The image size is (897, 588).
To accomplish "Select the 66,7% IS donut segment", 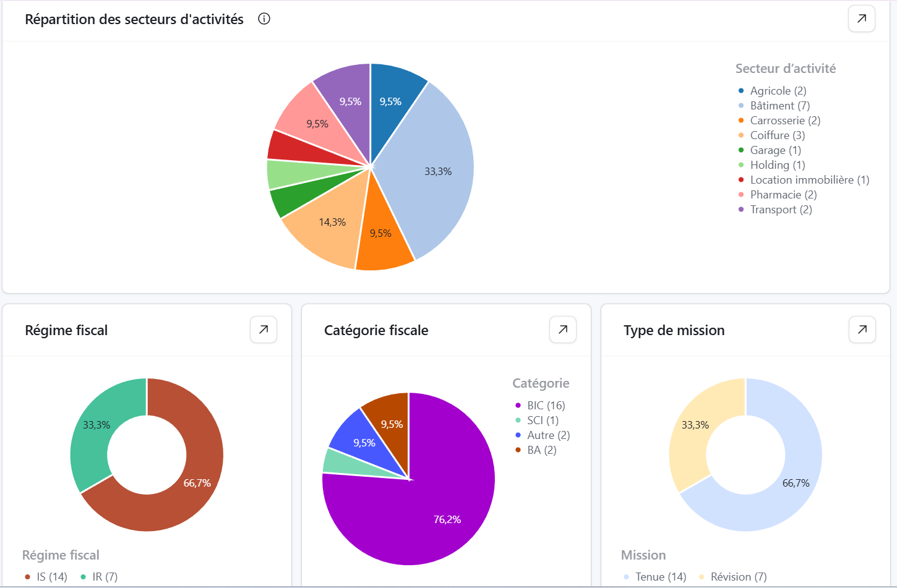I will [198, 482].
